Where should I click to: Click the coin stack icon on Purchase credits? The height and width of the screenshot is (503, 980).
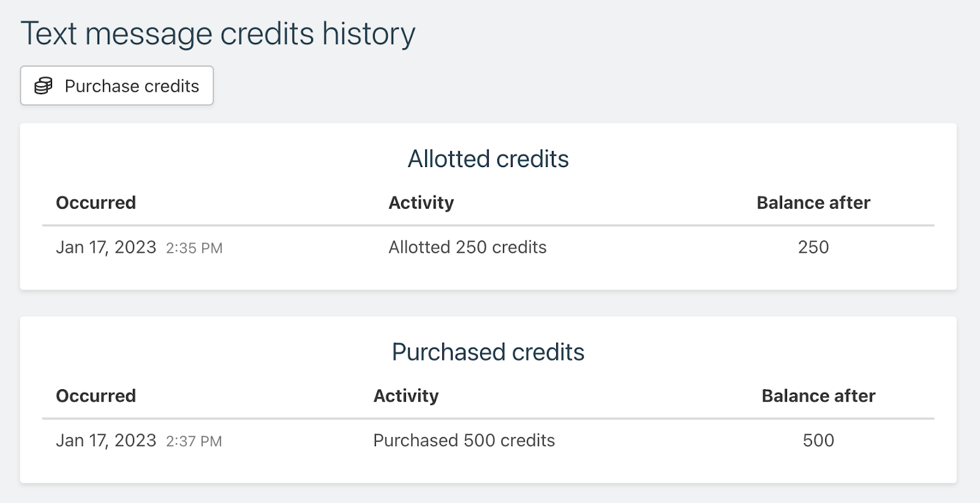tap(42, 86)
